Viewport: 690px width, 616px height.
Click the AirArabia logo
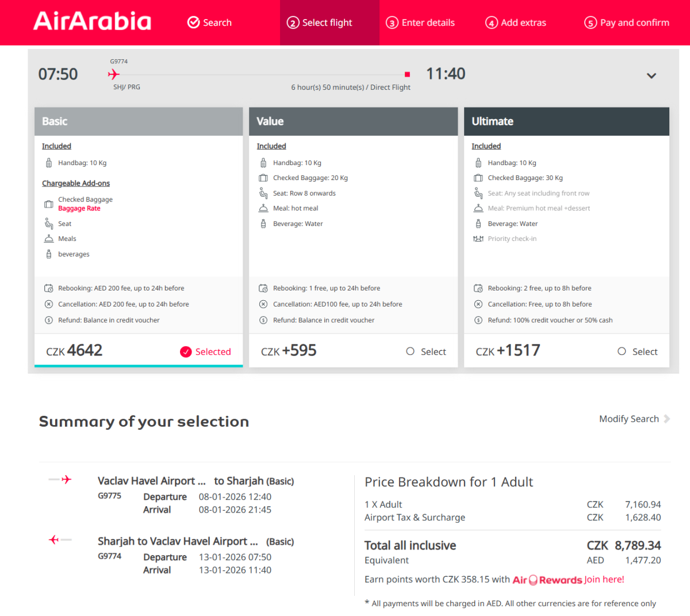93,22
